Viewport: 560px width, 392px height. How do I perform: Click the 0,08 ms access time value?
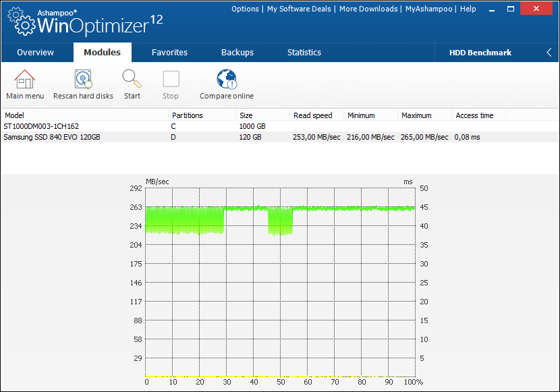(x=467, y=137)
